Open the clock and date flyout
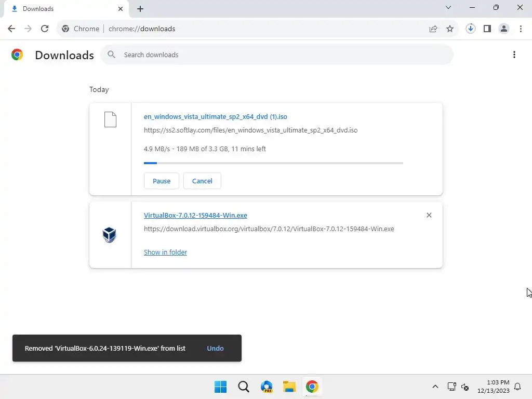This screenshot has width=532, height=399. pos(494,387)
